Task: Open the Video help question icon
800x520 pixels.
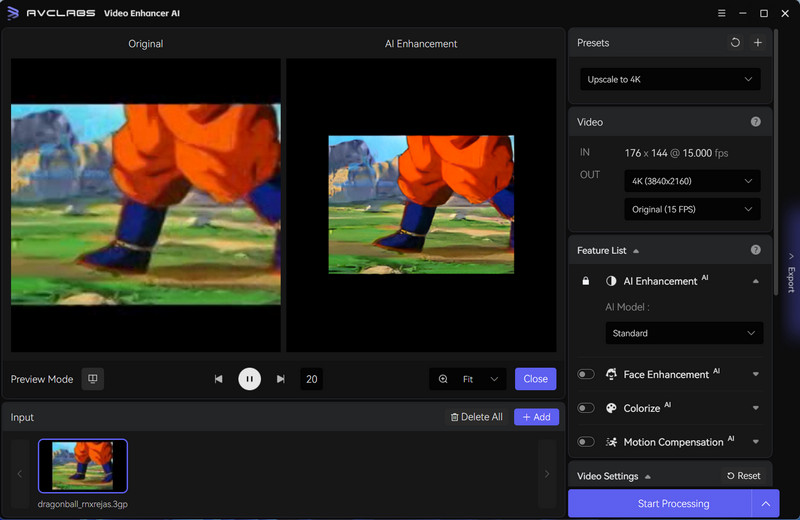Action: 755,122
